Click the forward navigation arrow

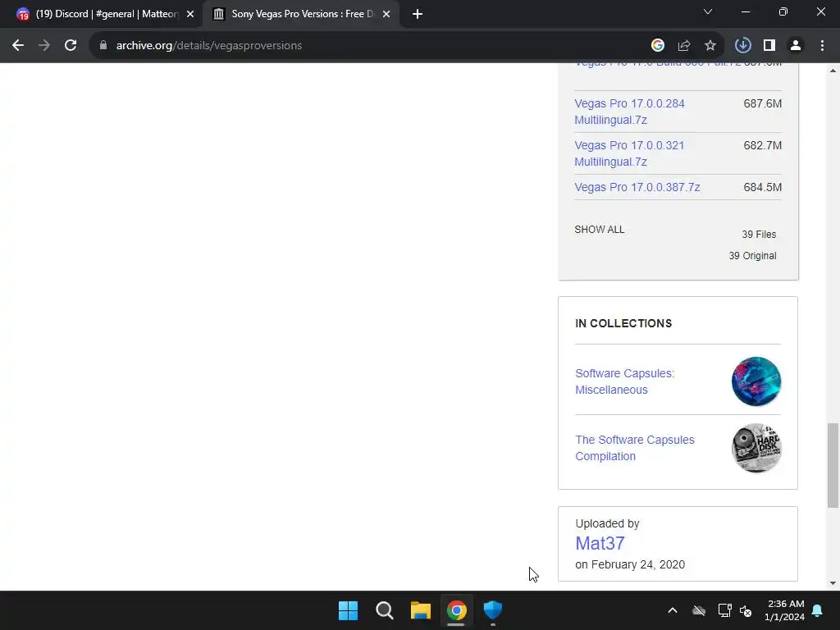(x=44, y=46)
